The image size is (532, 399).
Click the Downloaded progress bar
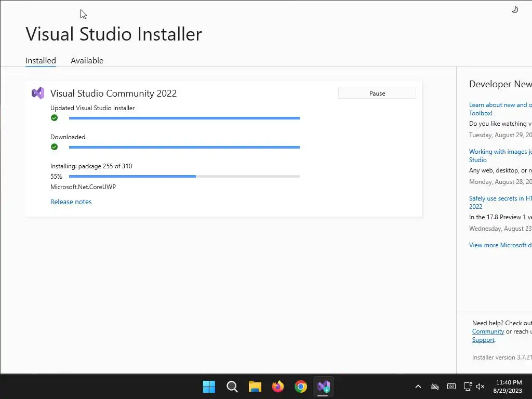184,147
